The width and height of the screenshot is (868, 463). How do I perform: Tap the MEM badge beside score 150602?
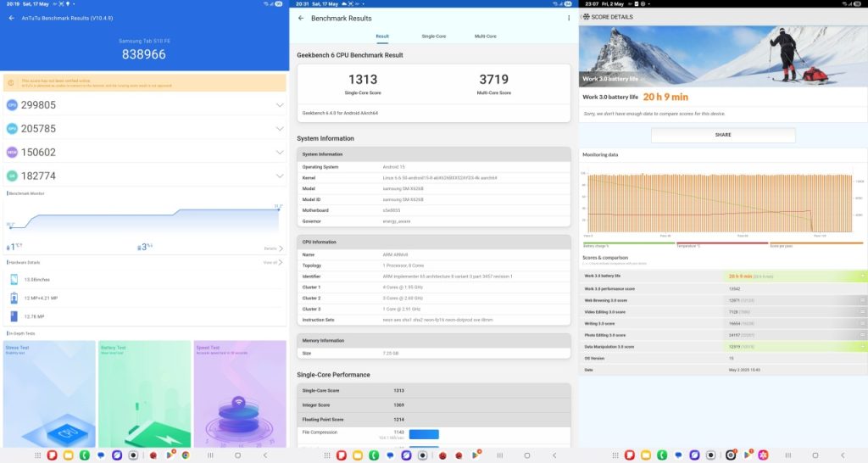click(12, 153)
